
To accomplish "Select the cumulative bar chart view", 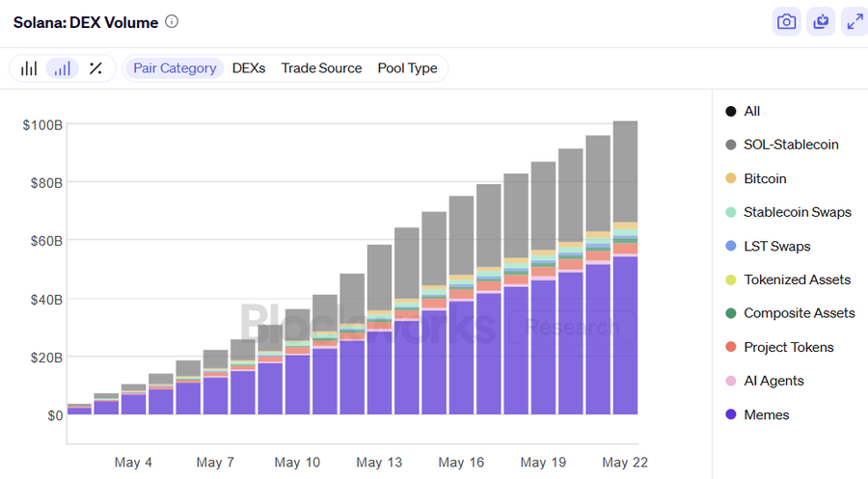I will pyautogui.click(x=63, y=68).
